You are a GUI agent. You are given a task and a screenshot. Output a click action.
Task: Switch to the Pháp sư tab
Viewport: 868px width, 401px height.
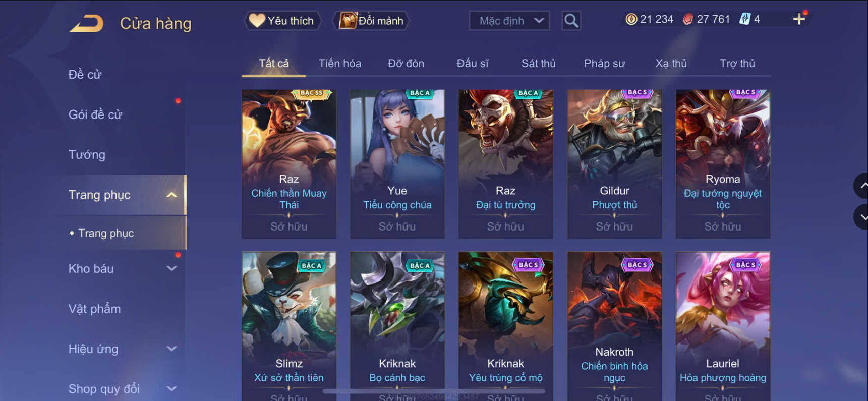click(x=604, y=64)
